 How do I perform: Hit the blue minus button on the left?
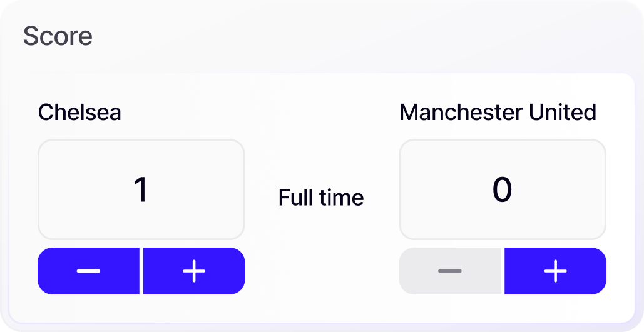(x=88, y=271)
